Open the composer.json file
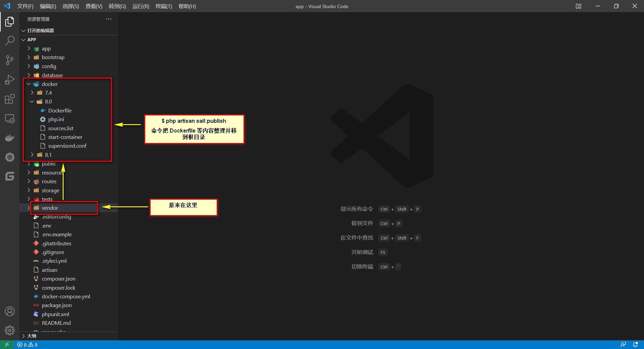Viewport: 644px width, 349px height. coord(69,279)
